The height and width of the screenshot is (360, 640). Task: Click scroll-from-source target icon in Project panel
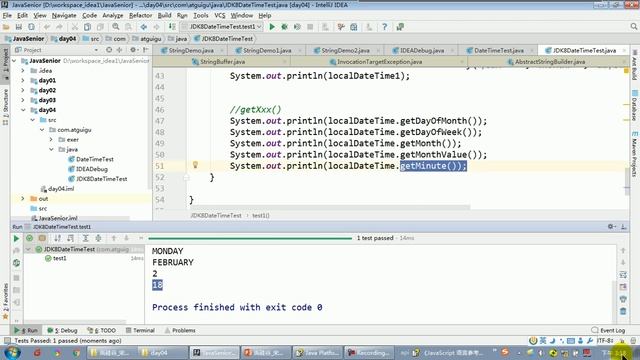click(x=109, y=50)
